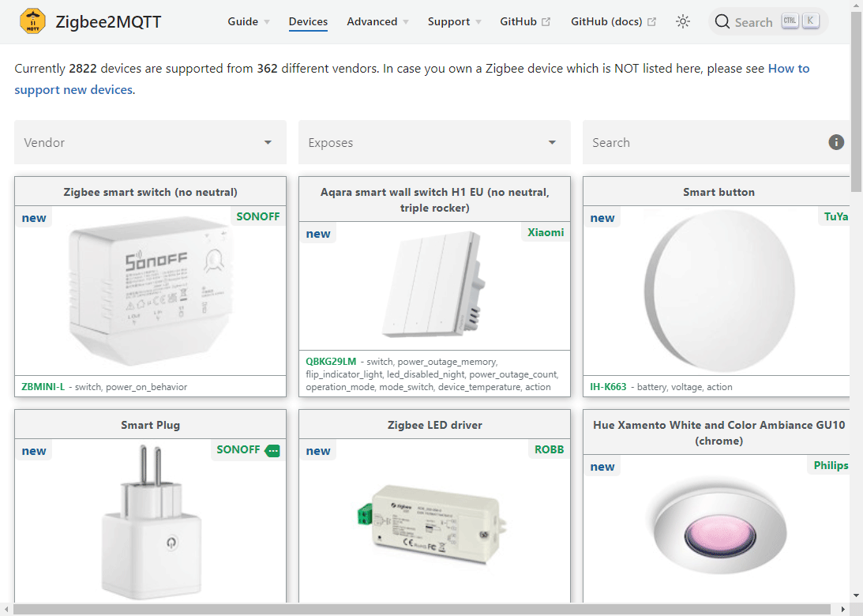863x616 pixels.
Task: Open the Guide navigation menu
Action: pos(249,22)
